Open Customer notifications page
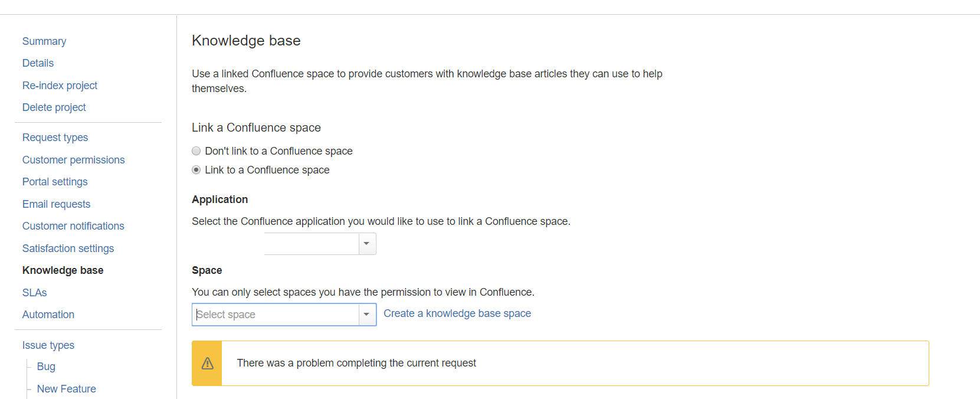Screen dimensions: 980x399 pyautogui.click(x=73, y=226)
